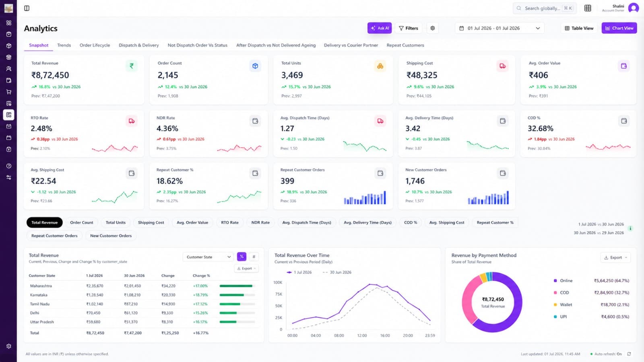Click the Karnataka row in state table
This screenshot has width=644, height=362.
(x=143, y=295)
